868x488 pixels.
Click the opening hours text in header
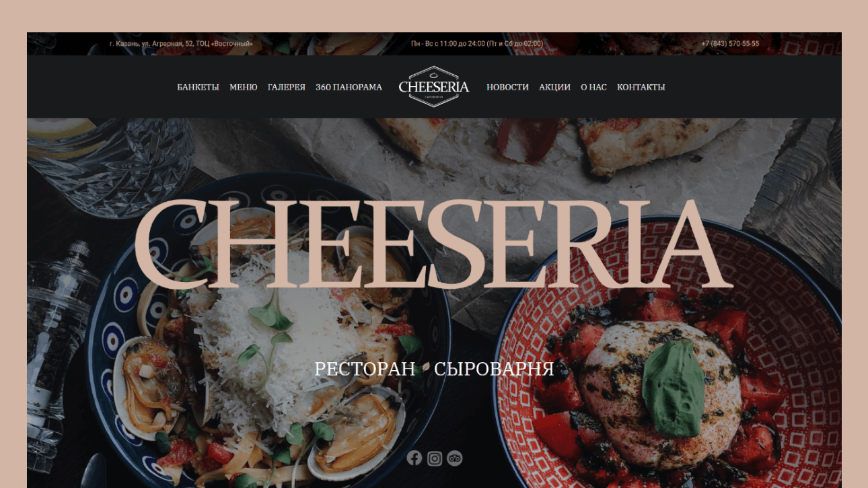(477, 44)
